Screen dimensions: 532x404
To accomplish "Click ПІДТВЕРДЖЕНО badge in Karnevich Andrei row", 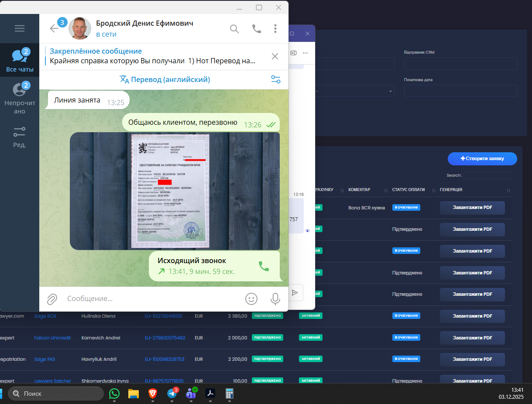I will (x=268, y=337).
